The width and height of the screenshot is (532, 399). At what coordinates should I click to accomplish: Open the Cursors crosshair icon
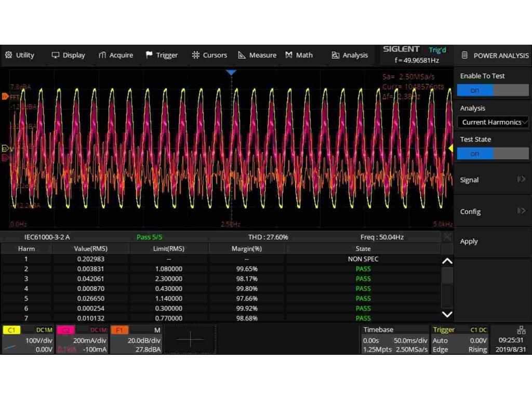click(195, 55)
